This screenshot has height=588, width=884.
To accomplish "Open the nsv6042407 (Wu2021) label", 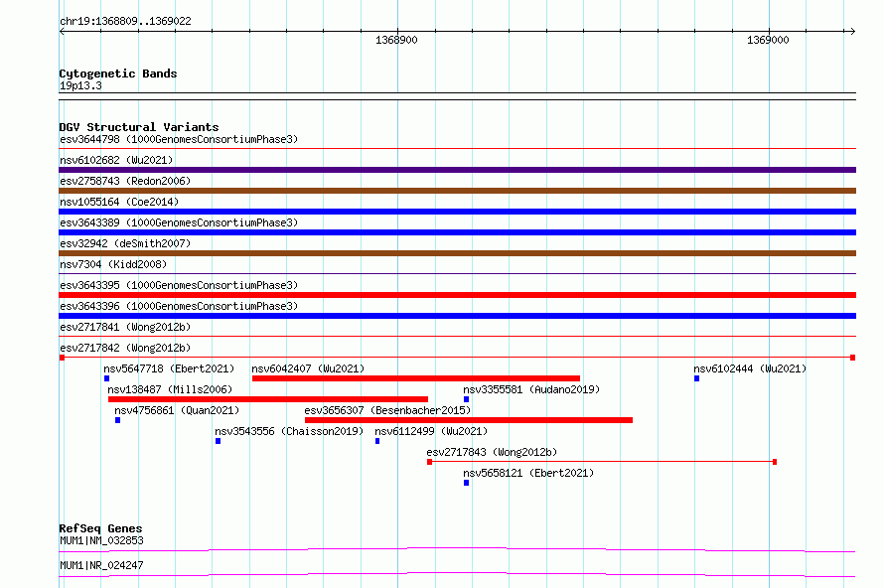I will pyautogui.click(x=308, y=368).
